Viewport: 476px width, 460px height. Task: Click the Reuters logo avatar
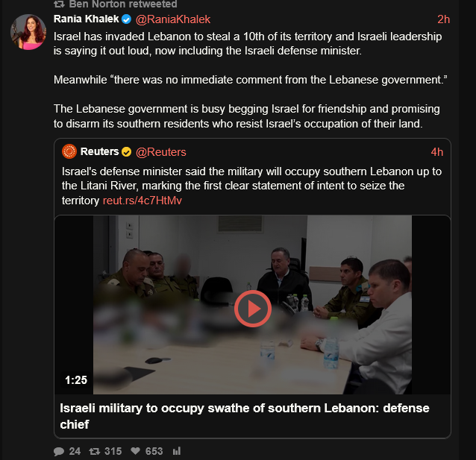point(69,151)
